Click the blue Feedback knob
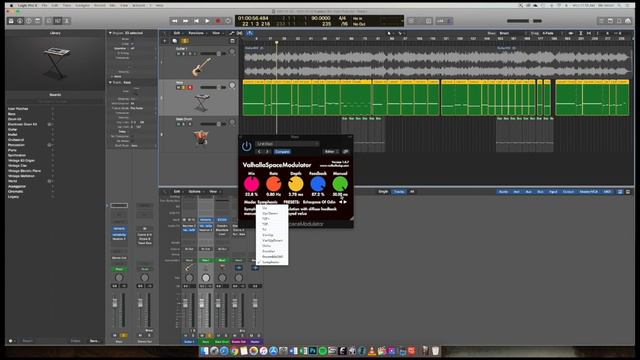The image size is (640, 360). coord(318,184)
